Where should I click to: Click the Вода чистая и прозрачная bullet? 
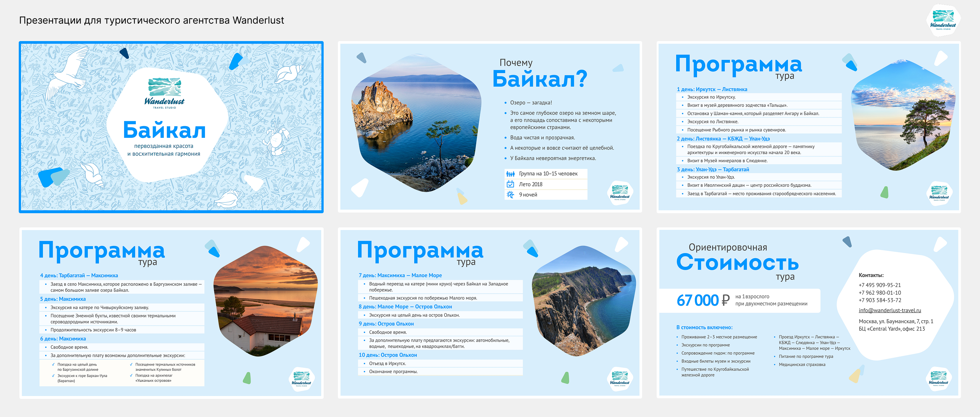tap(542, 138)
